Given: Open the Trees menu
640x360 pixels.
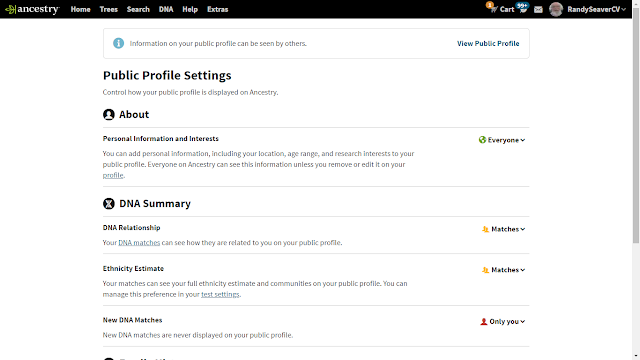Looking at the screenshot, I should [109, 9].
